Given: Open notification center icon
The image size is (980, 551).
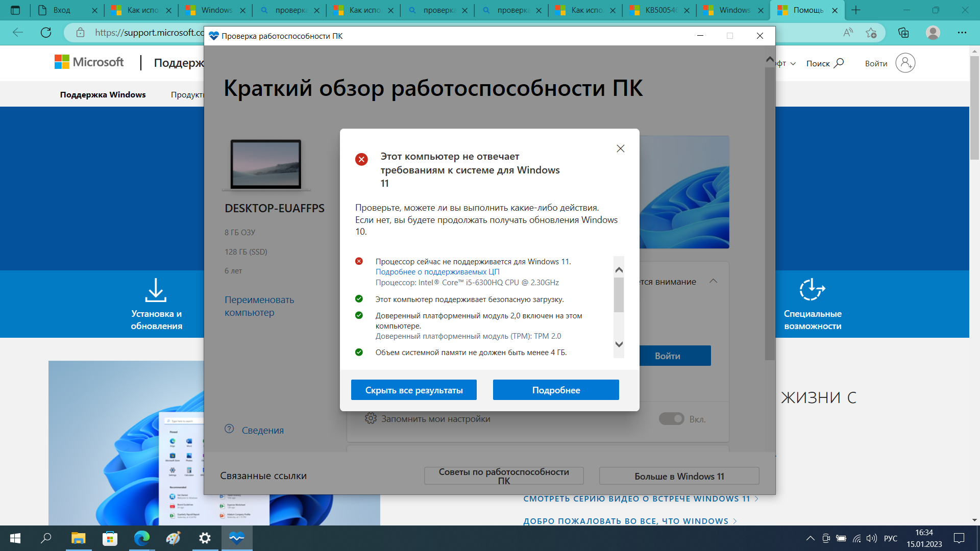Looking at the screenshot, I should point(959,538).
